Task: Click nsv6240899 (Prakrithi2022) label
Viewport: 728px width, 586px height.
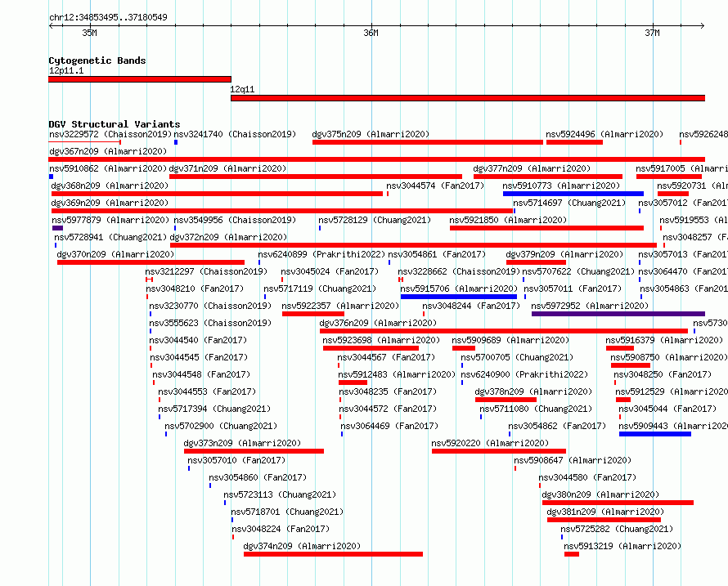Action: click(x=321, y=254)
